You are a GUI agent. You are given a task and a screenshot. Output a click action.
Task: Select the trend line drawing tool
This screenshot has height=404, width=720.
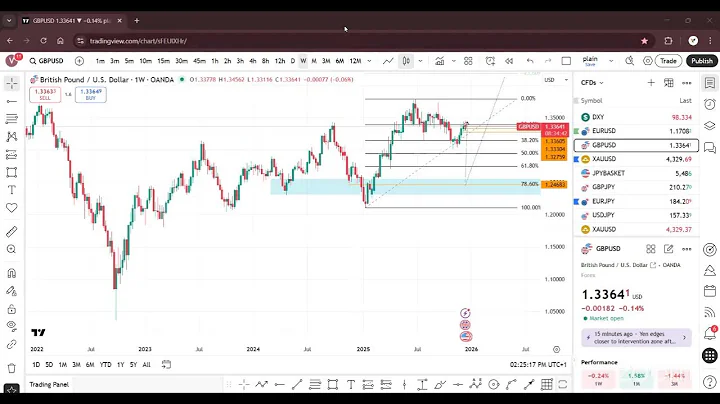coord(11,101)
